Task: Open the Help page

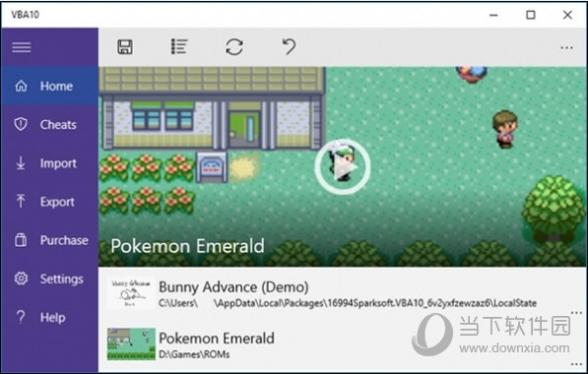Action: (50, 318)
